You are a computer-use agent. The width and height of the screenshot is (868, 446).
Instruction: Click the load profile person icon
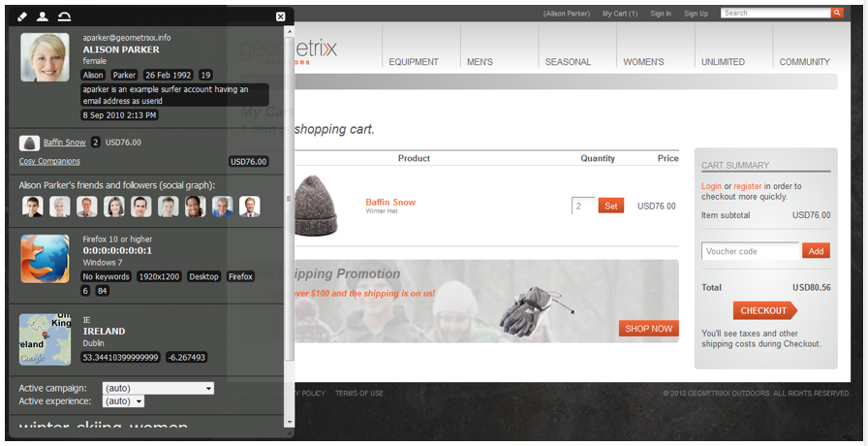[x=43, y=16]
